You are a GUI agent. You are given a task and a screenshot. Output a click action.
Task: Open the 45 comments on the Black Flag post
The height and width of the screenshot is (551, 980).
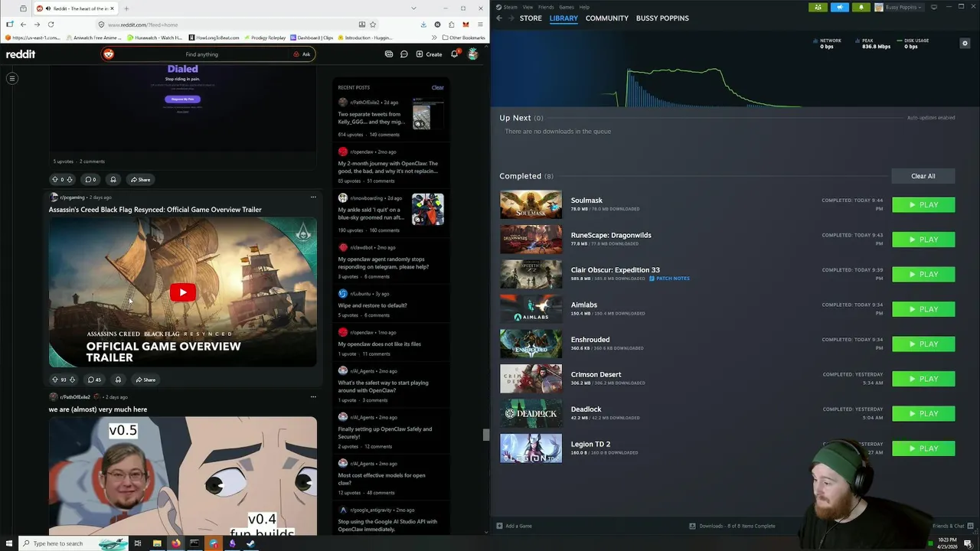click(x=94, y=380)
